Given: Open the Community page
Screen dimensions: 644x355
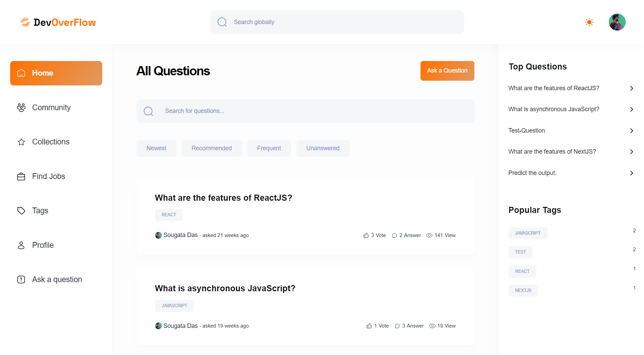Looking at the screenshot, I should (51, 107).
